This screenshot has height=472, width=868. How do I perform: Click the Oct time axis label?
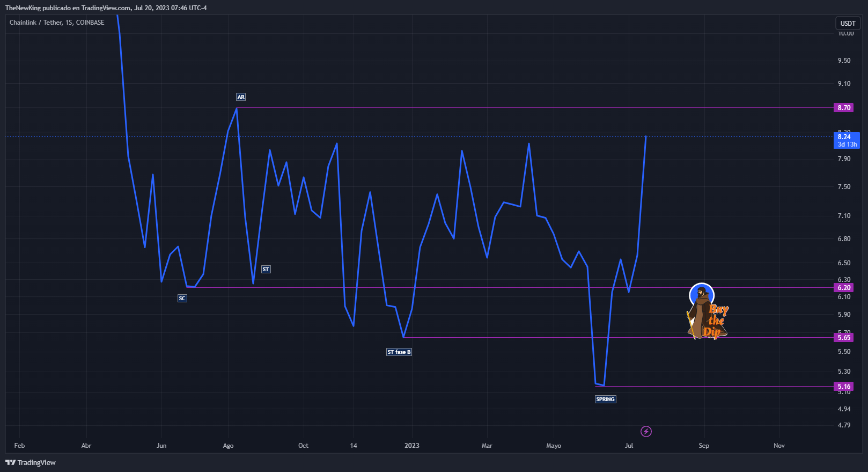pos(303,446)
